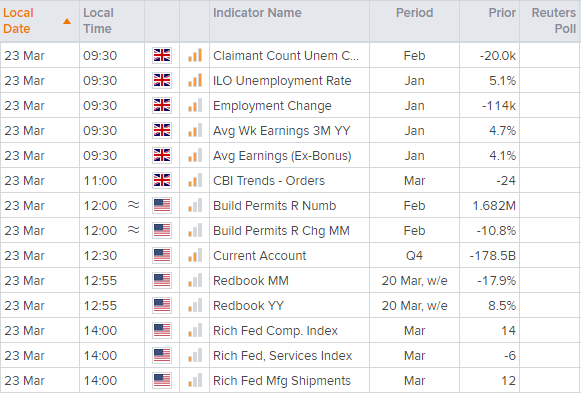Click importance bars icon for ILO Unemployment Rate

click(x=195, y=80)
